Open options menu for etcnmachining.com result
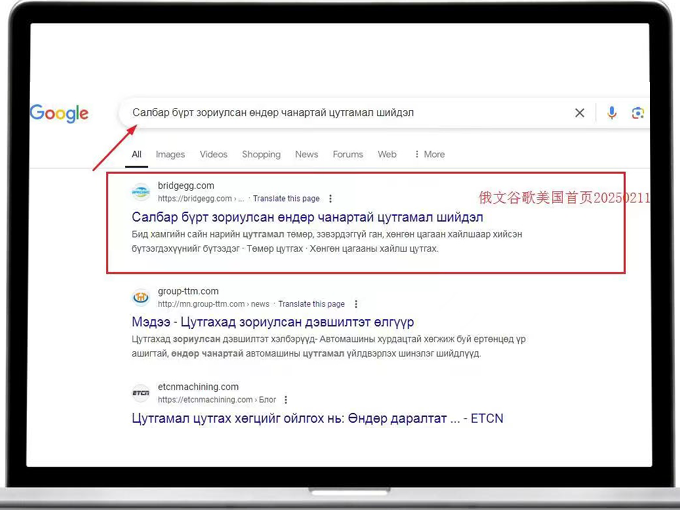The height and width of the screenshot is (510, 680). (286, 400)
